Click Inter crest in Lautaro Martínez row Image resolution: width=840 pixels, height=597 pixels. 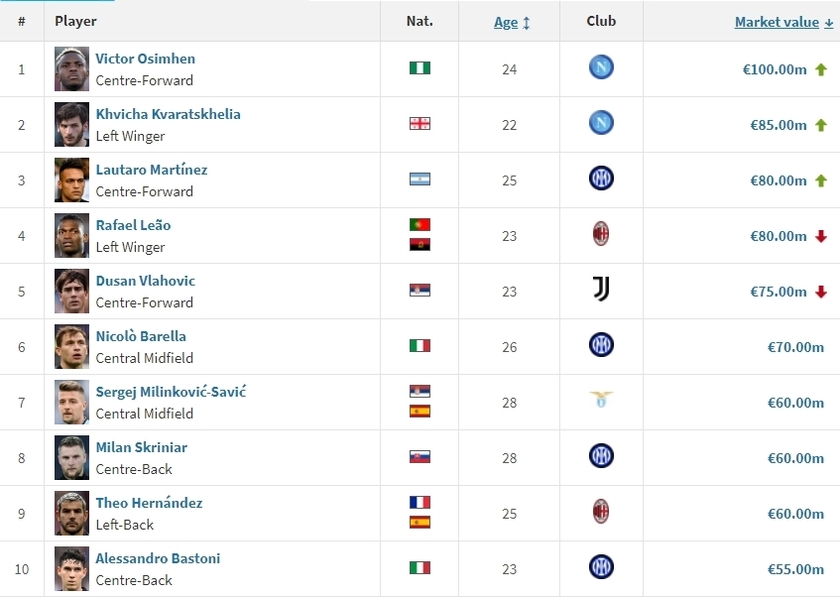pyautogui.click(x=601, y=178)
